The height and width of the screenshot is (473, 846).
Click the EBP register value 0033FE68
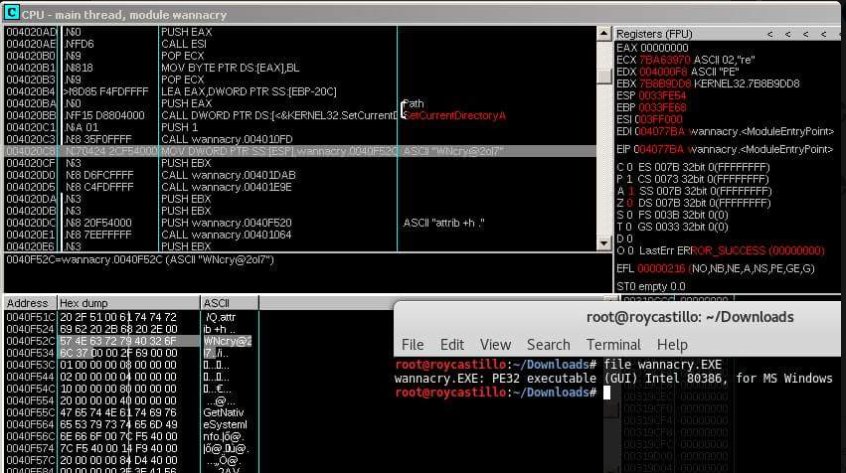pos(662,107)
